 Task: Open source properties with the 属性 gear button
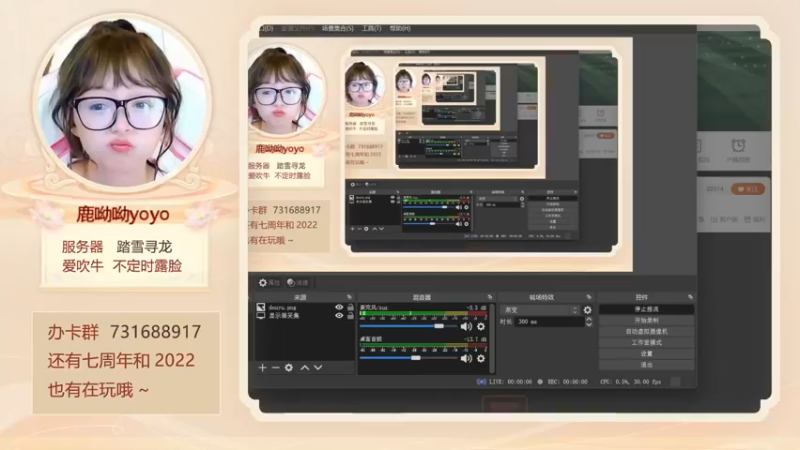(269, 283)
